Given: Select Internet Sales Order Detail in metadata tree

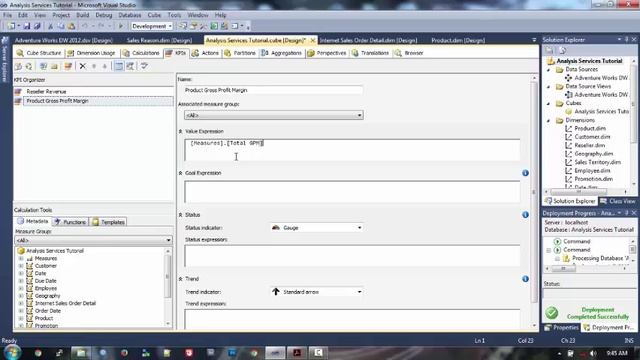Looking at the screenshot, I should pos(65,303).
